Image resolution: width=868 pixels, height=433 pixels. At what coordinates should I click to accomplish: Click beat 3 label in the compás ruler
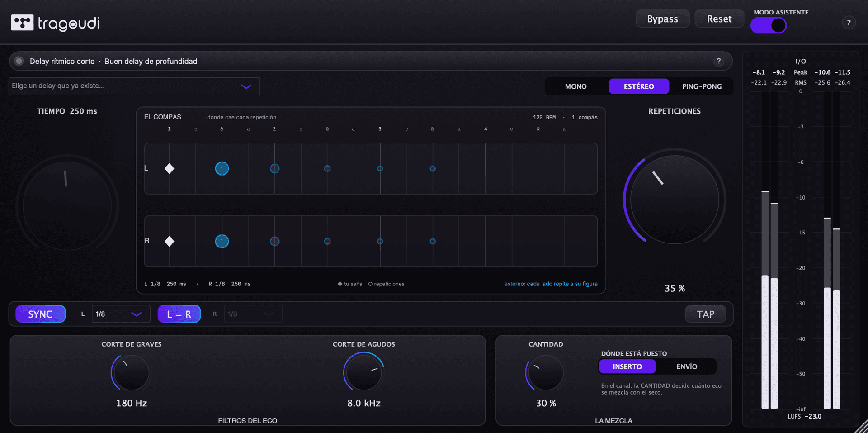(380, 129)
